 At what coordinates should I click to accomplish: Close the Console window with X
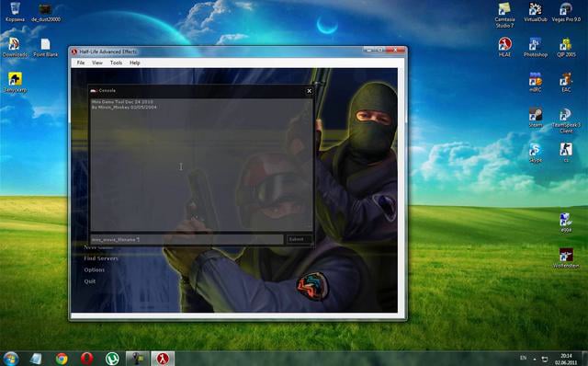pos(309,91)
